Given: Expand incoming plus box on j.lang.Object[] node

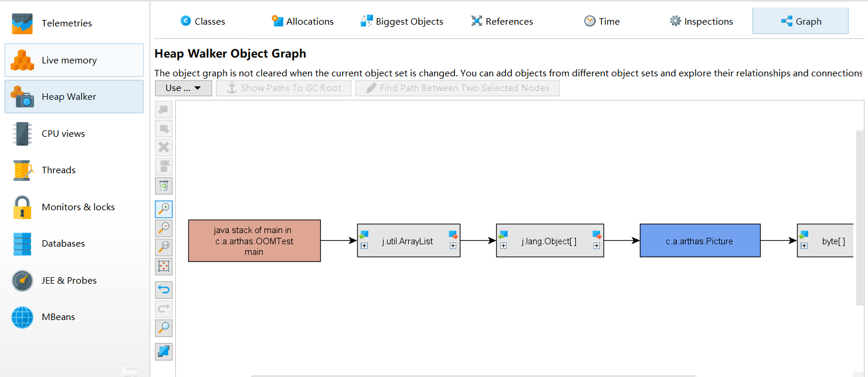Looking at the screenshot, I should pos(503,246).
